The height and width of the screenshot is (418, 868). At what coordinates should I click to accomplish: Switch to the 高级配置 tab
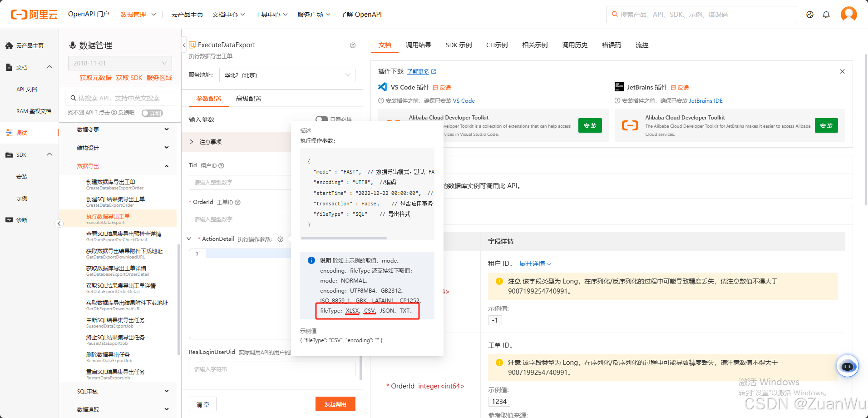click(249, 99)
